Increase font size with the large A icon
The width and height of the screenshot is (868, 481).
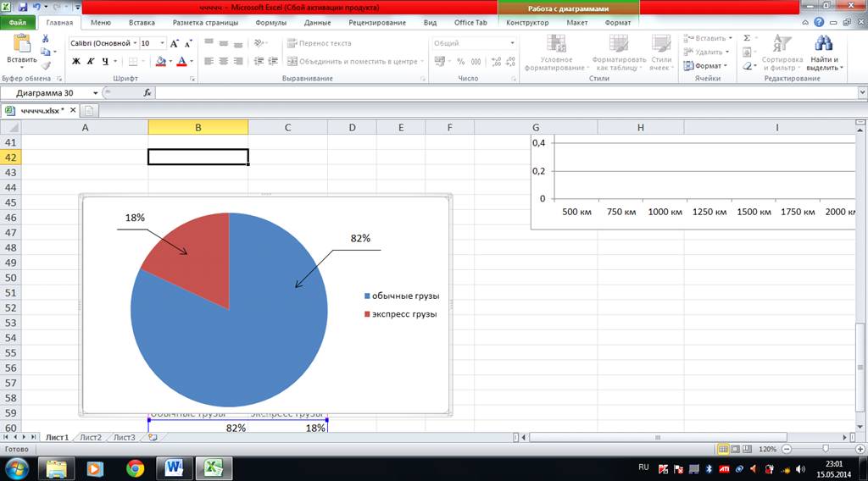click(x=175, y=43)
